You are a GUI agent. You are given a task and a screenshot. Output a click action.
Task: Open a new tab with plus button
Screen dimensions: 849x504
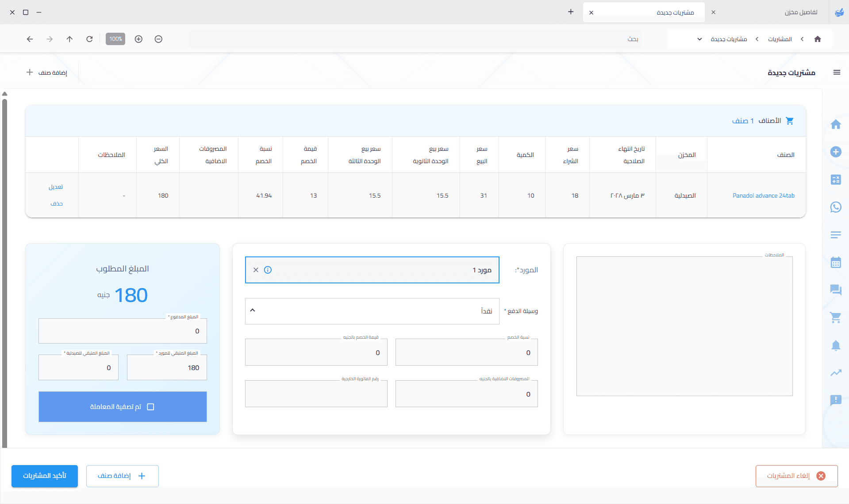571,12
